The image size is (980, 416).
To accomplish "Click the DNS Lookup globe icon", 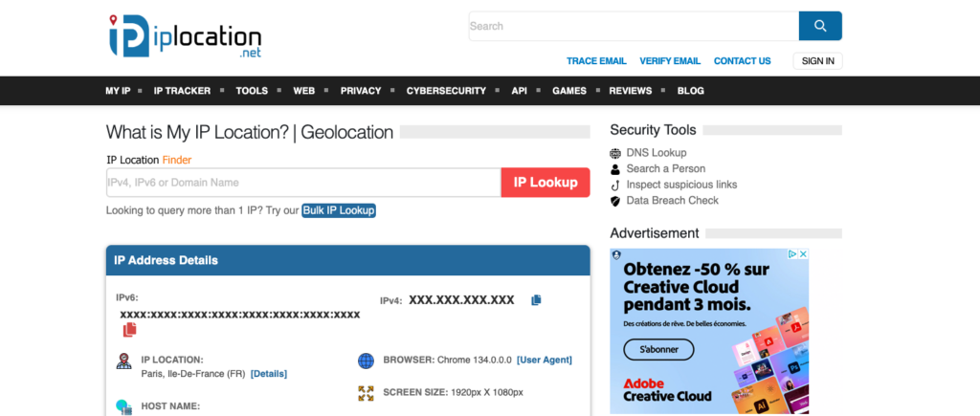I will [615, 153].
